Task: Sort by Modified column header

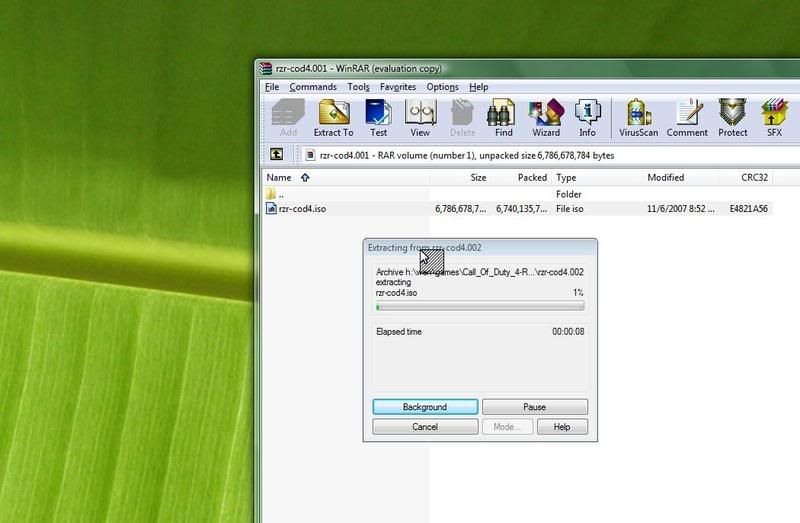Action: 681,178
